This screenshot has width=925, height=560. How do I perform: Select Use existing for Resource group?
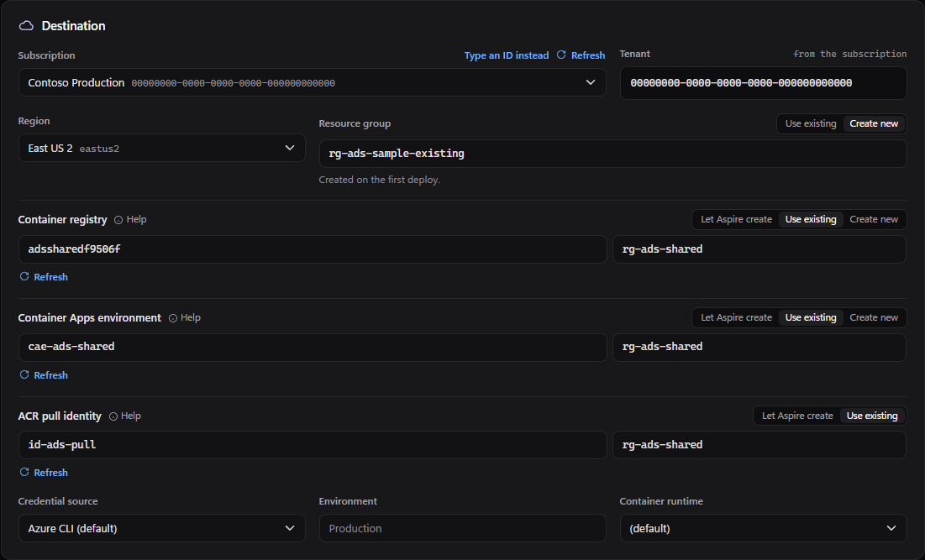click(811, 123)
